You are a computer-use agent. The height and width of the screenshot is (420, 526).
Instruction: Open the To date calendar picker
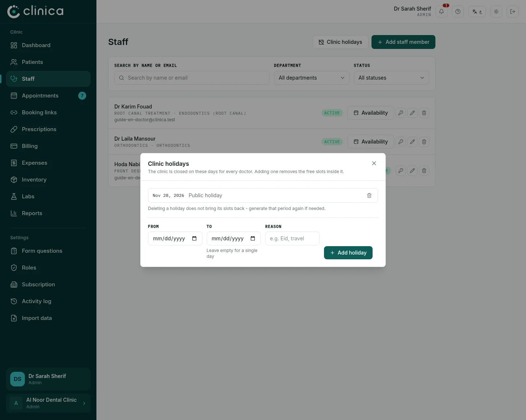(x=253, y=238)
